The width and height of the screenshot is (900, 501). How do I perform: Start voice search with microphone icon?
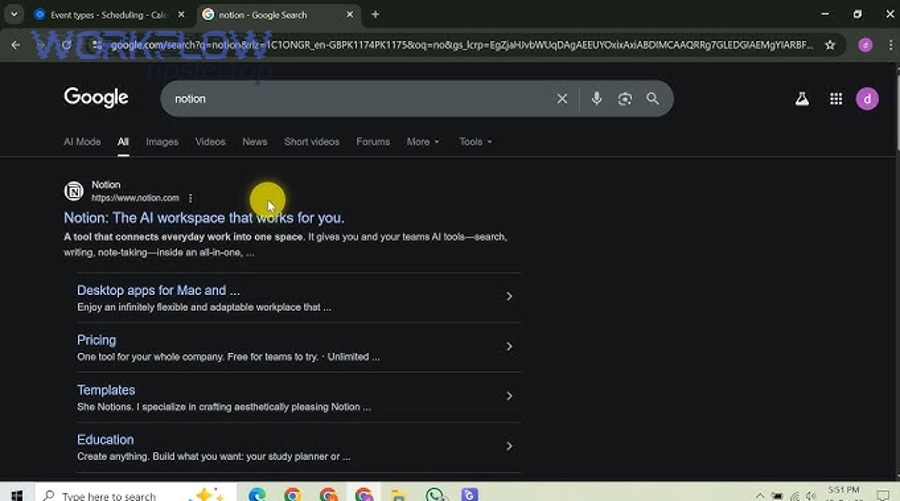tap(596, 99)
